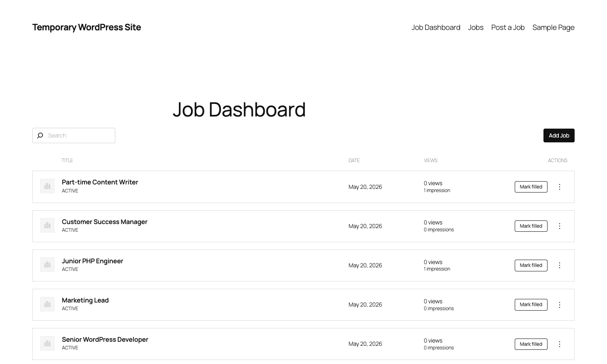Viewport: 607px width, 364px height.
Task: Click '1 impression' in Junior PHP Engineer row
Action: coord(437,269)
